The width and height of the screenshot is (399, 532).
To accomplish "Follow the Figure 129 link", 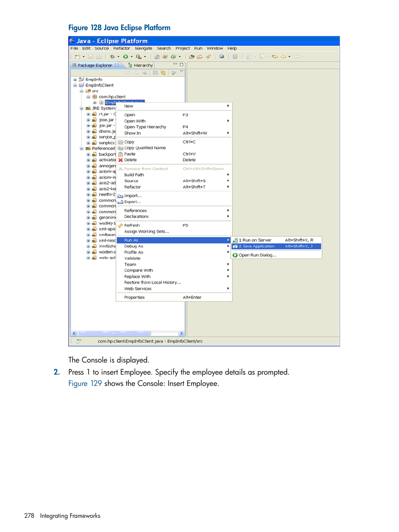I will click(85, 383).
